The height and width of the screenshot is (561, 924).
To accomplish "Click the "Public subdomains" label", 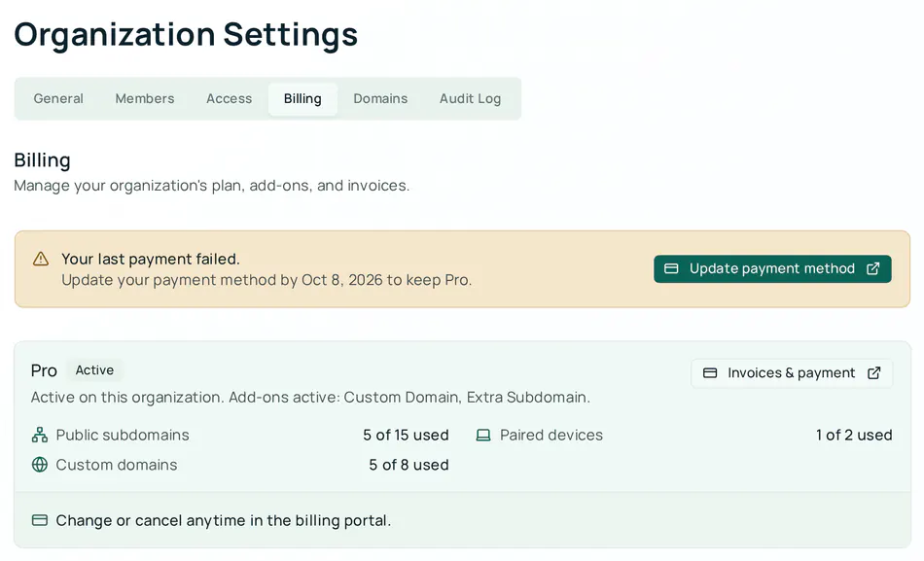I will point(123,435).
